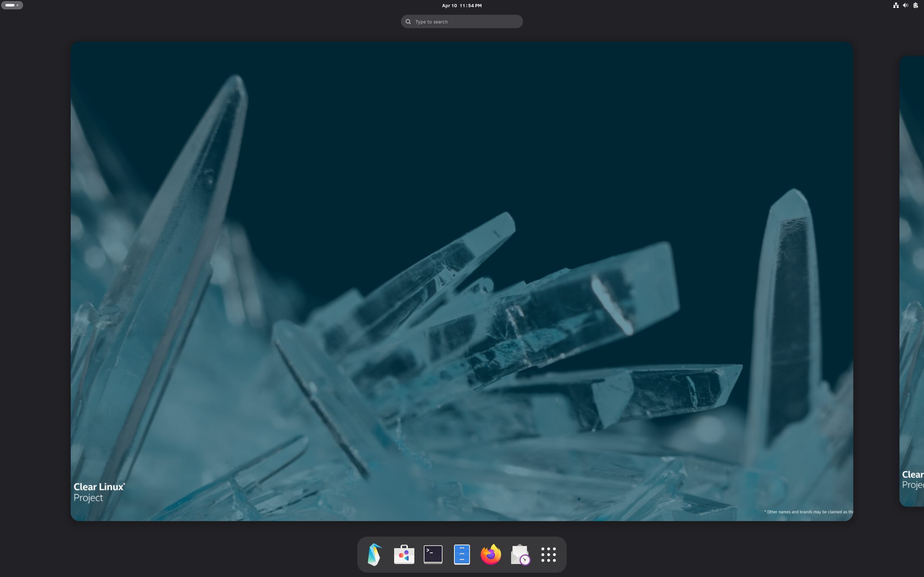Select the inactive workspace dot next to the pill
This screenshot has height=577, width=924.
click(17, 5)
